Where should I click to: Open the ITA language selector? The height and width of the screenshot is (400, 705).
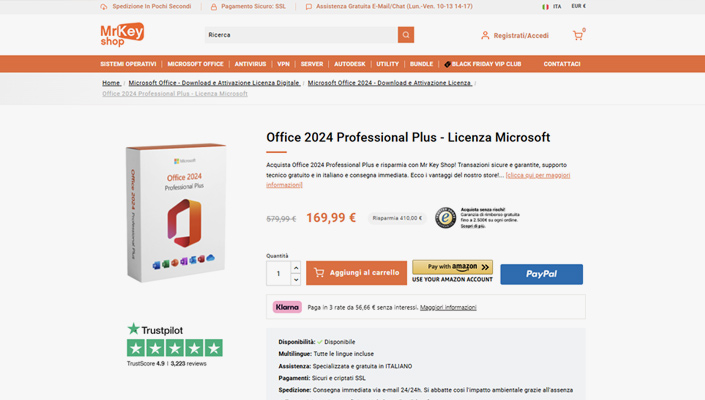556,6
